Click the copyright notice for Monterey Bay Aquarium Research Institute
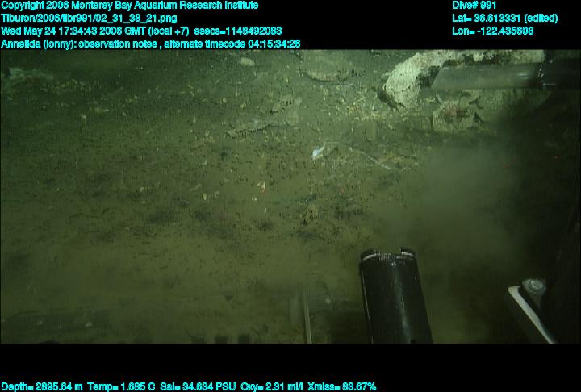Screen dimensions: 581x392 pos(130,6)
